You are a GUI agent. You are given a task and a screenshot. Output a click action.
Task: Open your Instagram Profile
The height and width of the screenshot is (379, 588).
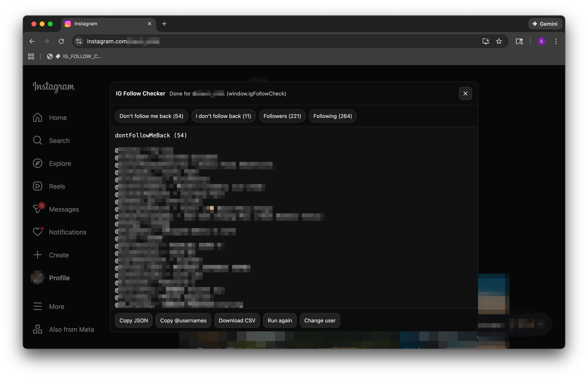point(59,278)
